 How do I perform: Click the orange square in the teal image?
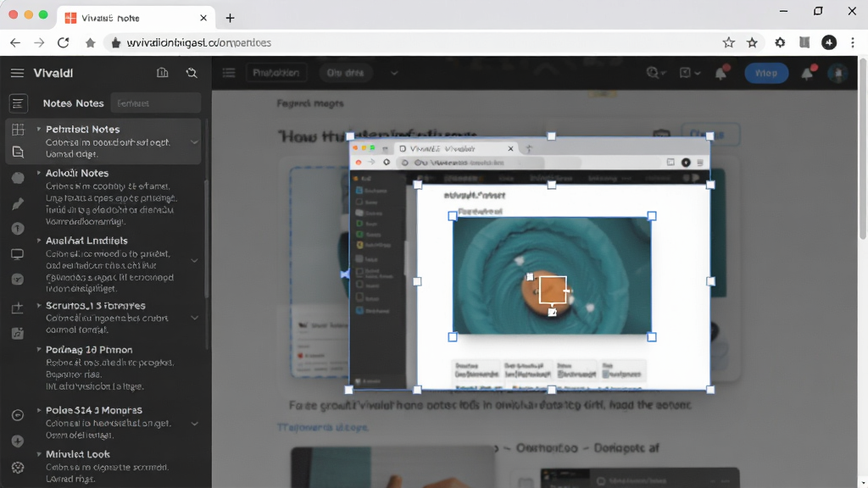pos(553,290)
